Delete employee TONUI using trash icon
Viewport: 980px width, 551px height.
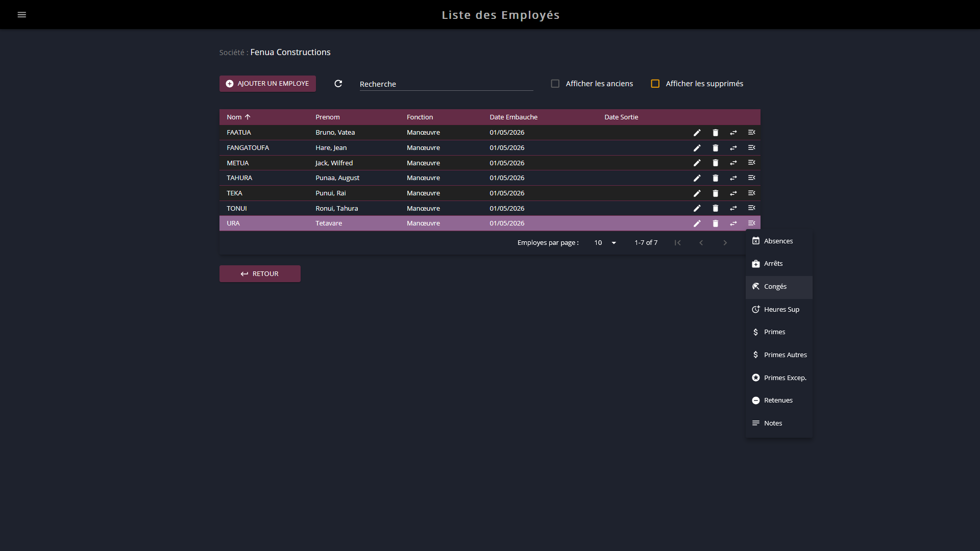coord(715,208)
